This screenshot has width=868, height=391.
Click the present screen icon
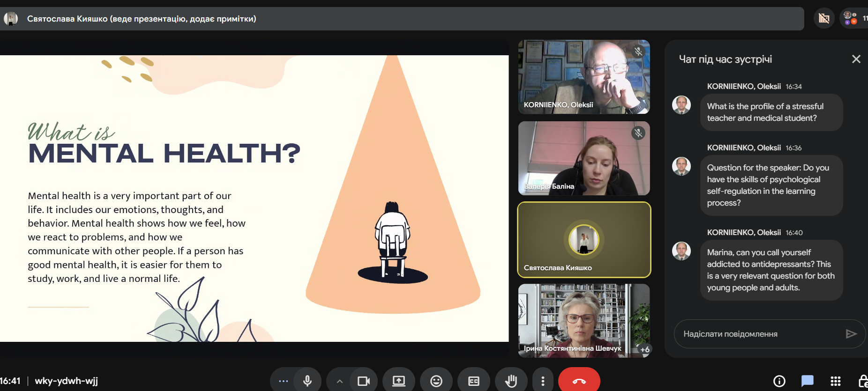tap(399, 381)
